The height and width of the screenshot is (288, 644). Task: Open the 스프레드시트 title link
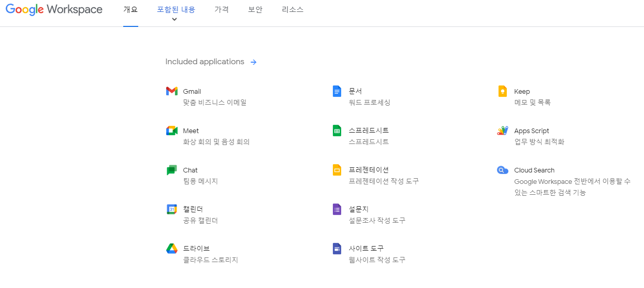369,131
